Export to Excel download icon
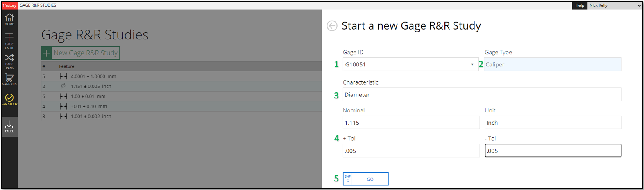Image resolution: width=644 pixels, height=190 pixels. (x=9, y=126)
